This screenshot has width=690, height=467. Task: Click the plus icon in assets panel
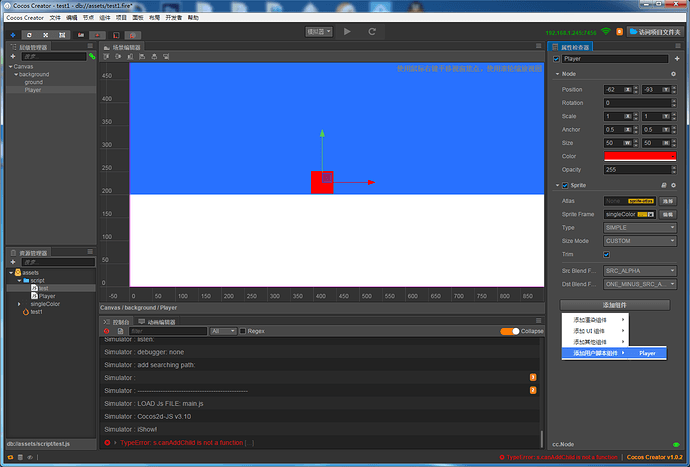[13, 262]
